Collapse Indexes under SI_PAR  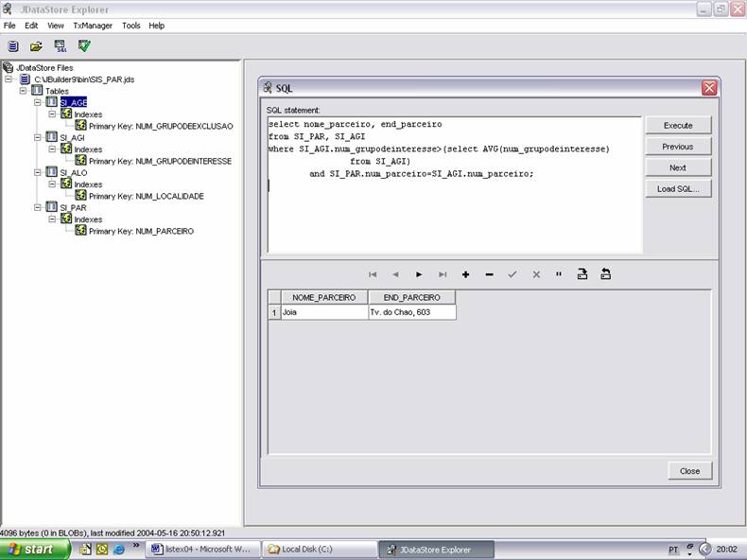pyautogui.click(x=52, y=219)
